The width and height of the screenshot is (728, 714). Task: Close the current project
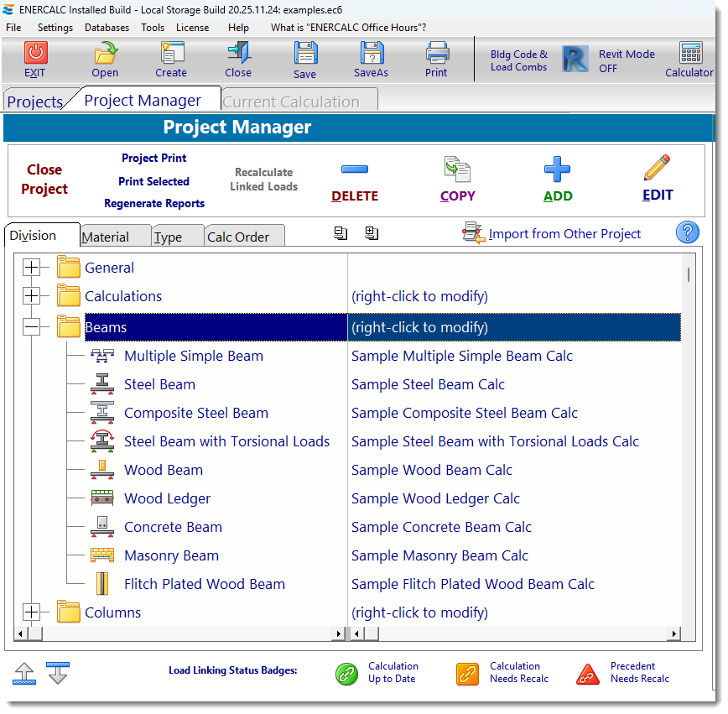tap(44, 179)
